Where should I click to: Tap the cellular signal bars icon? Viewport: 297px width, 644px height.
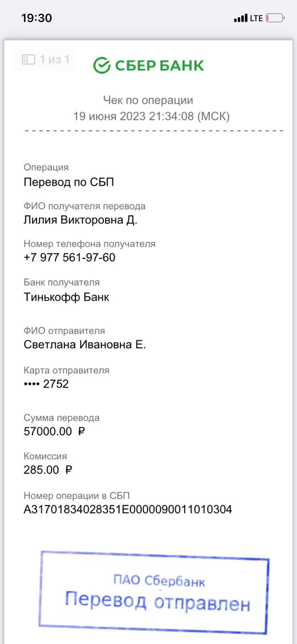(x=241, y=18)
